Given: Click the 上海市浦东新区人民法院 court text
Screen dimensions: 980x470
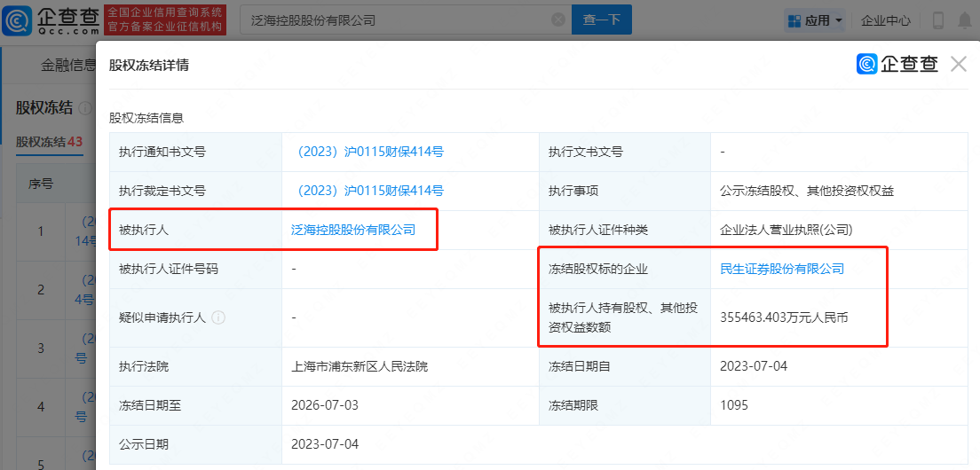Looking at the screenshot, I should (x=360, y=366).
